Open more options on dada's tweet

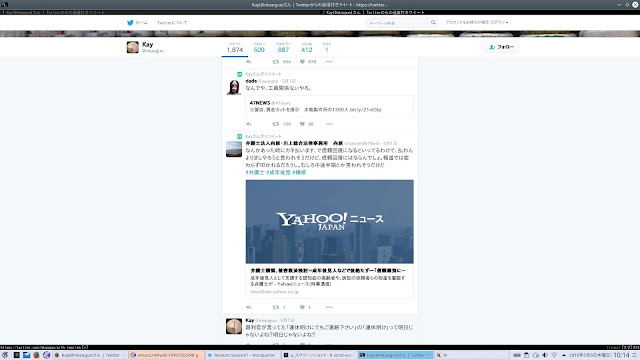(x=329, y=124)
